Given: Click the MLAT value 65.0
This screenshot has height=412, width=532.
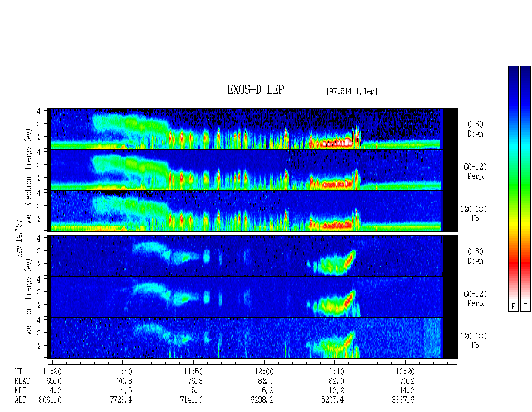Looking at the screenshot, I should (54, 381).
